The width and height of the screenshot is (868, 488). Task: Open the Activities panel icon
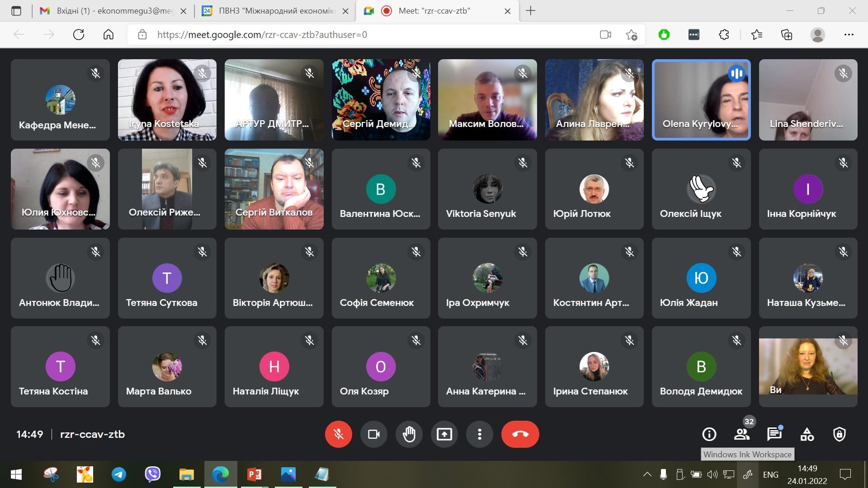(x=807, y=434)
